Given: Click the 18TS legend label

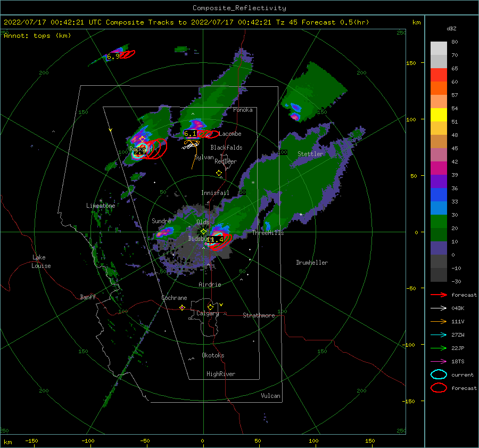Looking at the screenshot, I should pos(458,362).
